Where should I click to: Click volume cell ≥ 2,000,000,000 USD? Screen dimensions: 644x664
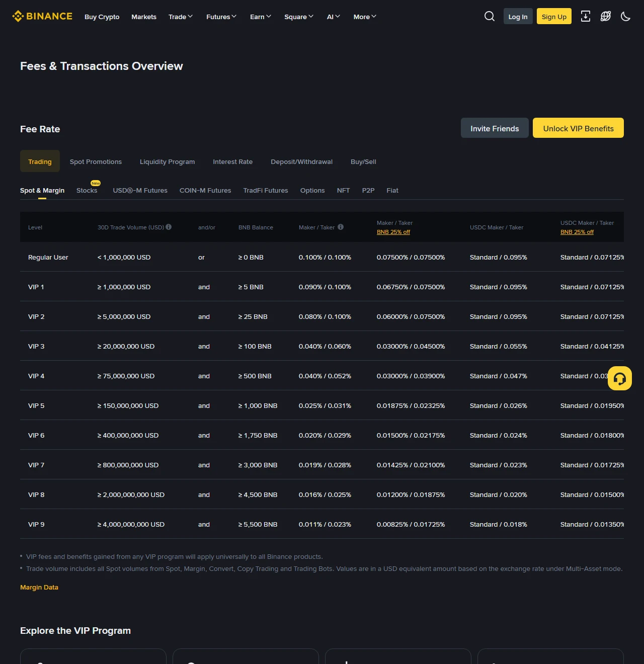click(x=131, y=494)
